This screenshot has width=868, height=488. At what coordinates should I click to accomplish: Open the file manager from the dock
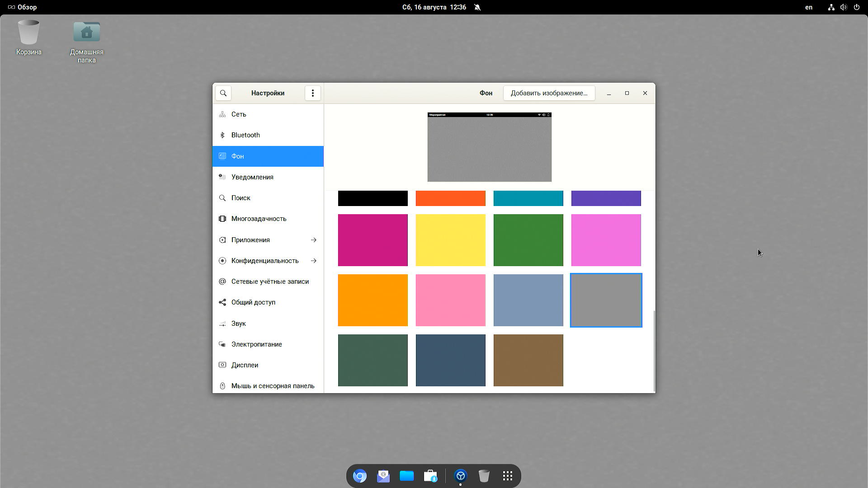tap(407, 476)
